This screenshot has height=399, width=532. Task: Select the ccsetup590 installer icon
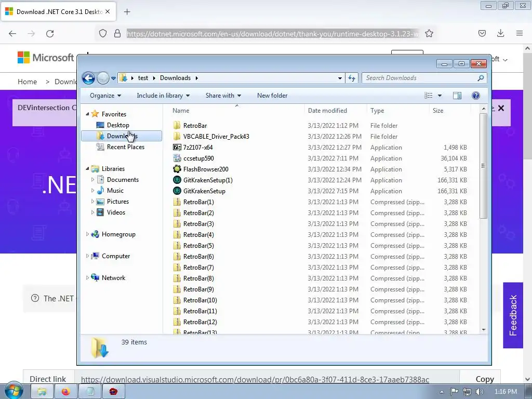tap(177, 158)
